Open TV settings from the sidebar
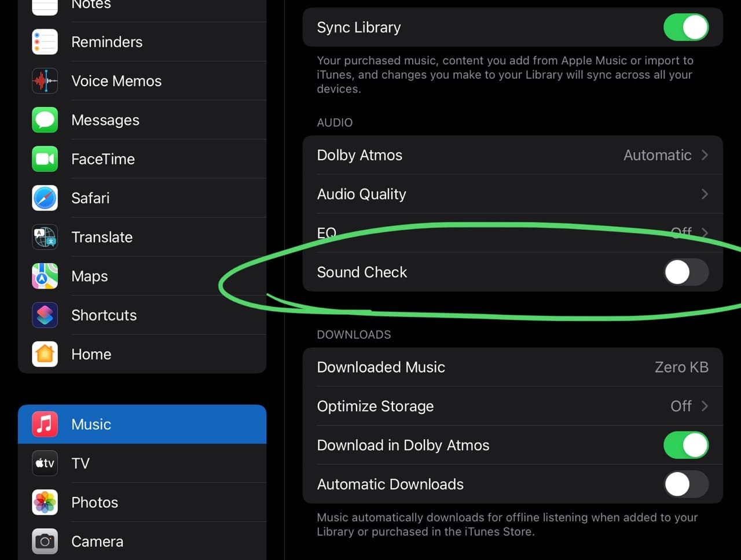The image size is (741, 560). pyautogui.click(x=80, y=463)
